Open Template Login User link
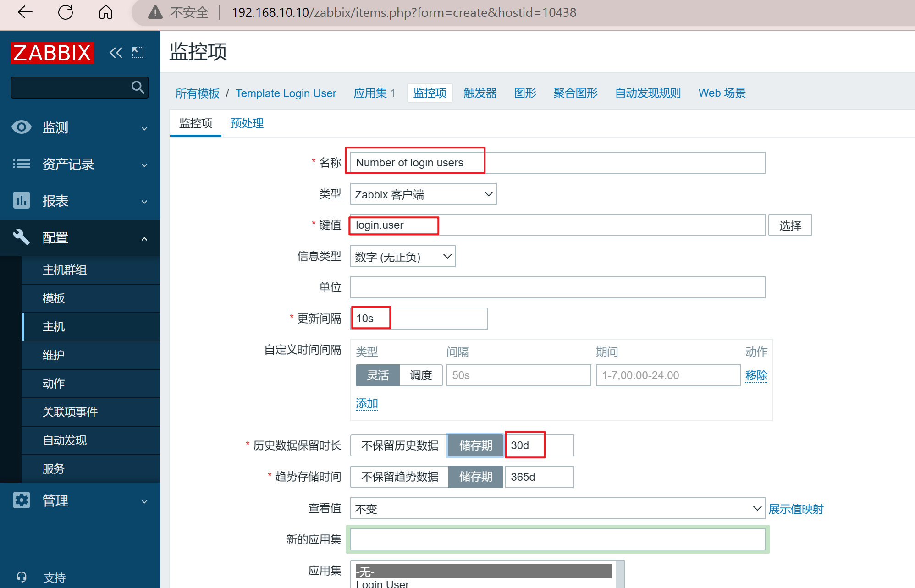 click(286, 93)
